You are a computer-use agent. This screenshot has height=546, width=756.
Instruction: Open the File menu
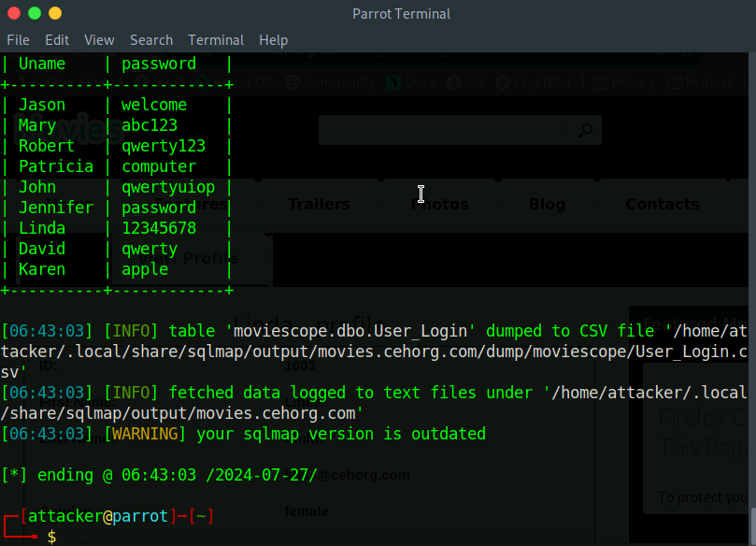click(18, 40)
